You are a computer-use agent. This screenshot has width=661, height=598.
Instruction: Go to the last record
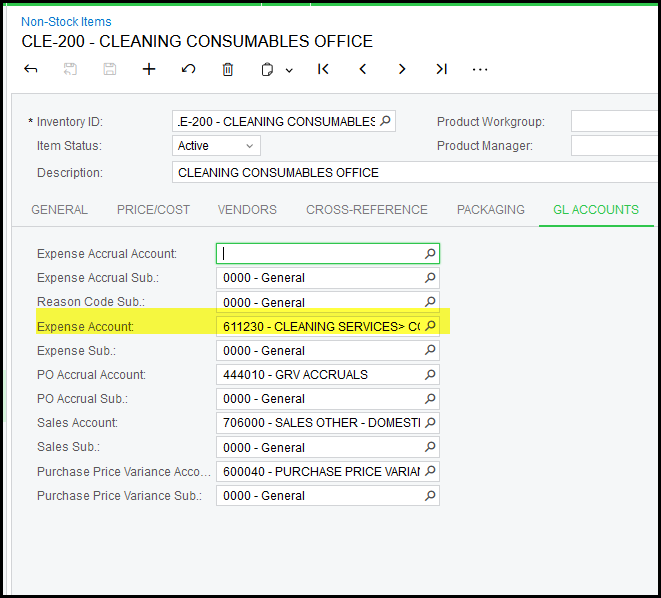(441, 69)
